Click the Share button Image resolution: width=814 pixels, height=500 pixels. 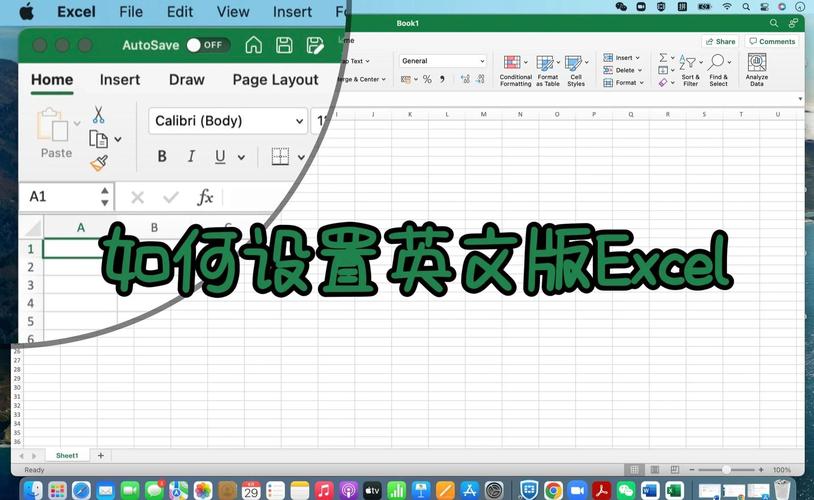click(721, 42)
